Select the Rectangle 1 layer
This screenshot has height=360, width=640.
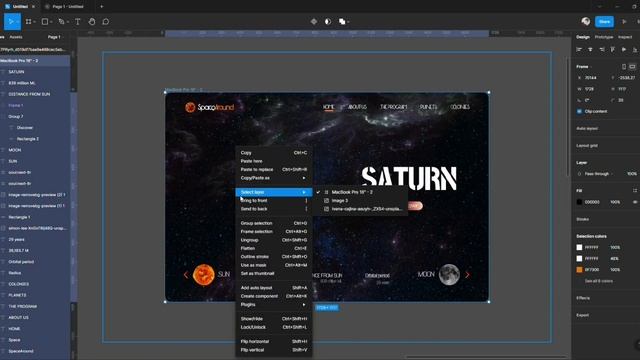pos(35,217)
